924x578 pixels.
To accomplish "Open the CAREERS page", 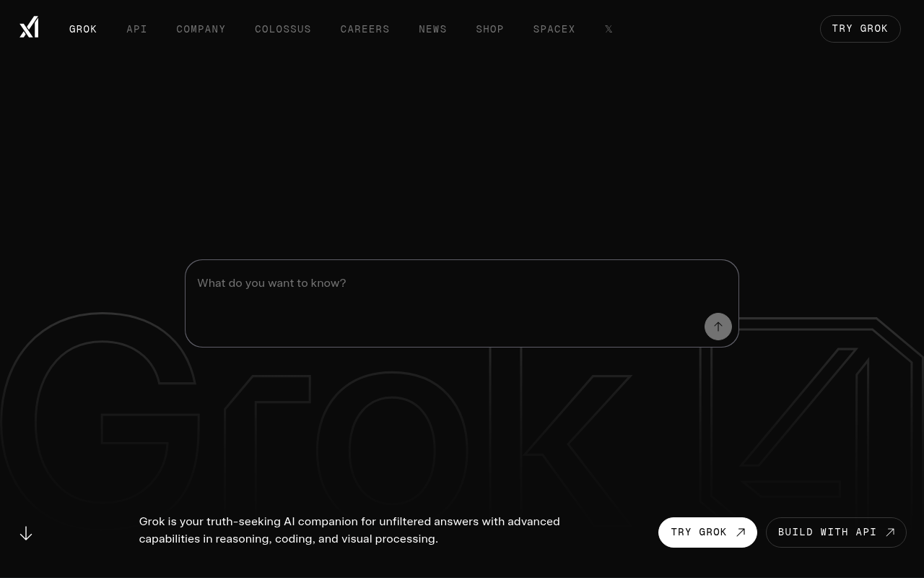I will pos(365,29).
